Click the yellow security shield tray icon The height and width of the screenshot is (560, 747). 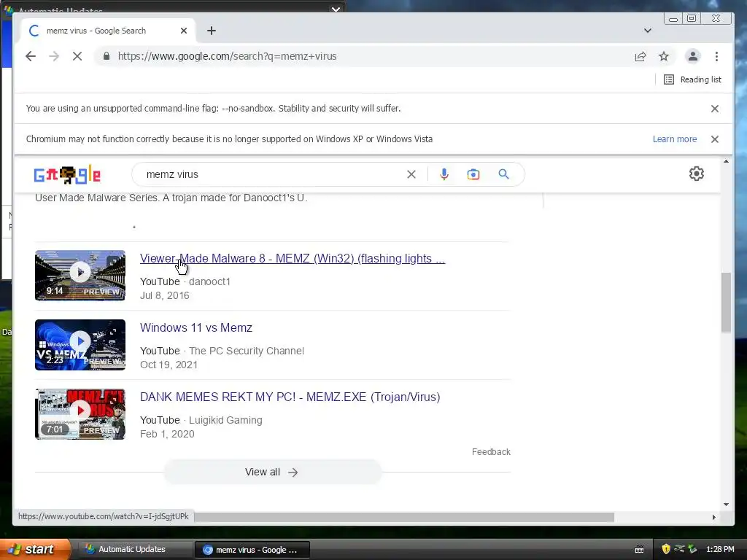[x=666, y=549]
